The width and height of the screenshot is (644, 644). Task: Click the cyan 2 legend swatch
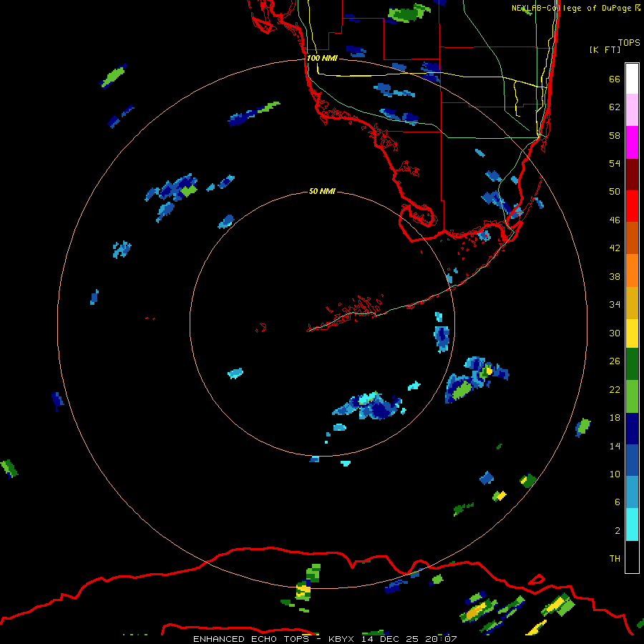point(632,525)
